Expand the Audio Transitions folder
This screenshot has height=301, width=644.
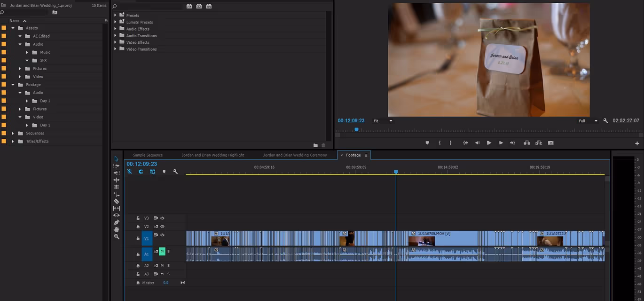coord(115,35)
